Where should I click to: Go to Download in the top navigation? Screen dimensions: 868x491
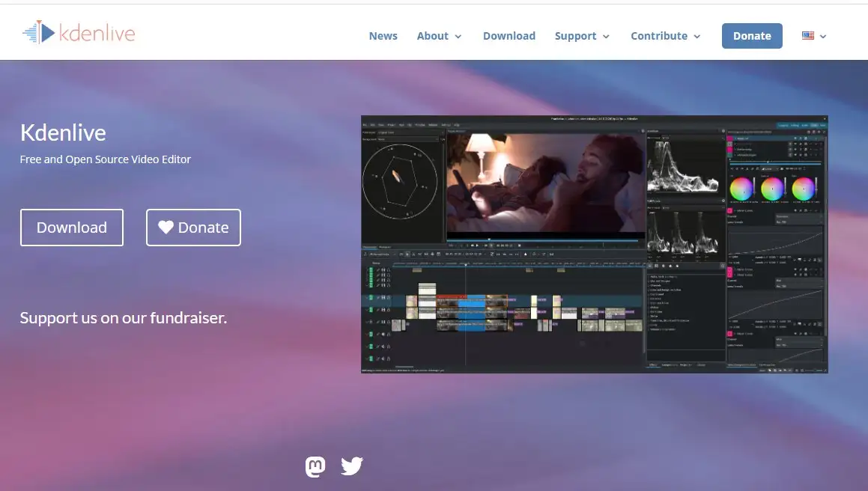point(509,36)
